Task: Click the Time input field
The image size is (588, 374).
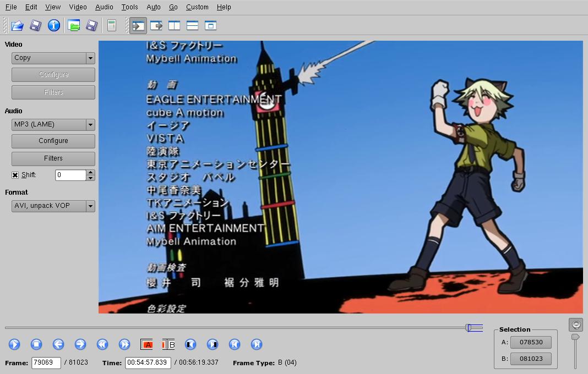Action: tap(148, 363)
